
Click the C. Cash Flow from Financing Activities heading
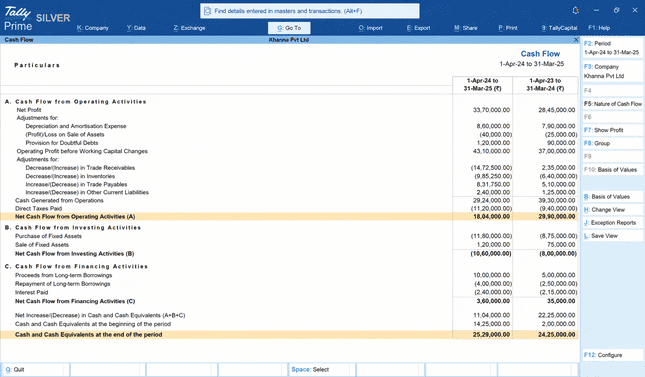(x=76, y=267)
